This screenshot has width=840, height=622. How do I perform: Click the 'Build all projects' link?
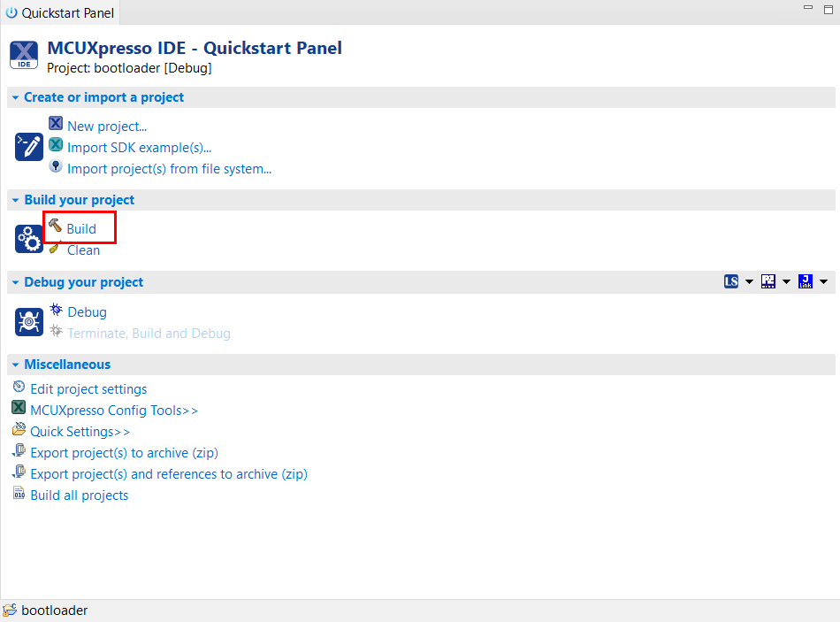[79, 495]
